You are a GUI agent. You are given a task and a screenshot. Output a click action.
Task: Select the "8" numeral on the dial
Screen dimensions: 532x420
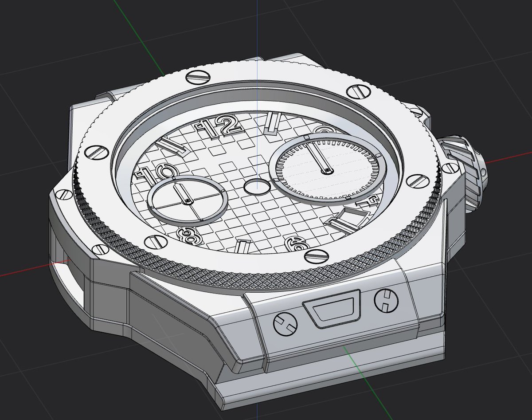click(x=188, y=236)
